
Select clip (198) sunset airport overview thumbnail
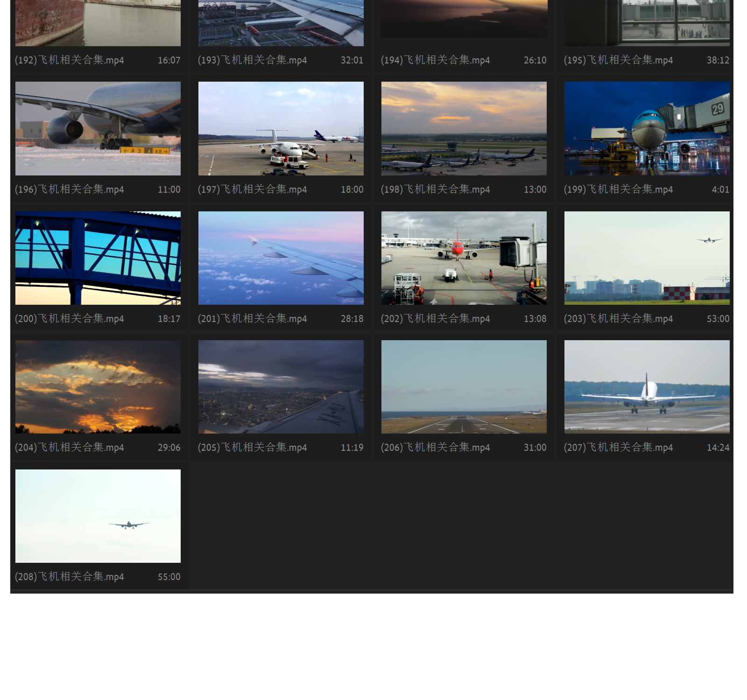(464, 129)
